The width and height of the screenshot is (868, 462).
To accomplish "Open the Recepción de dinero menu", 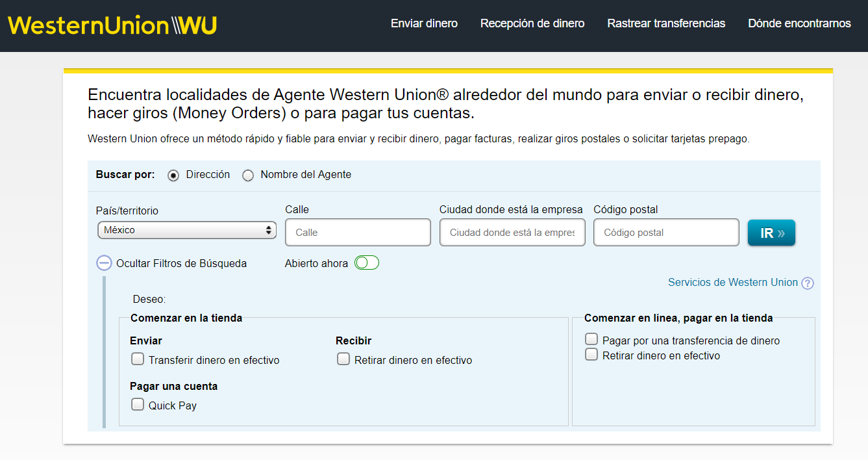I will [532, 23].
